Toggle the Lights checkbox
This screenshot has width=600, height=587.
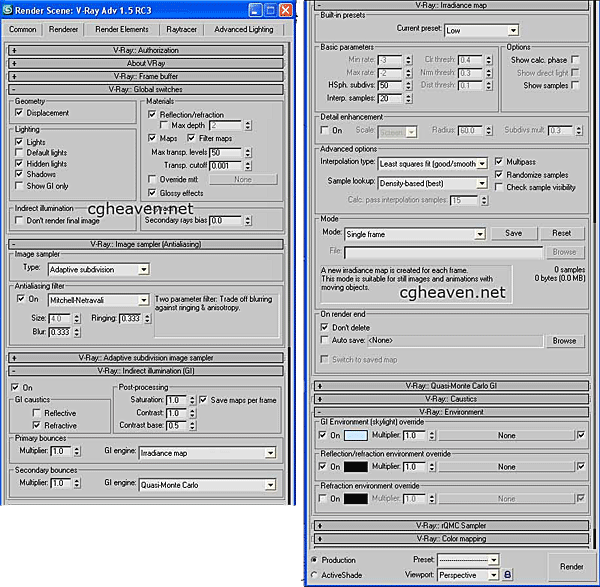click(19, 142)
